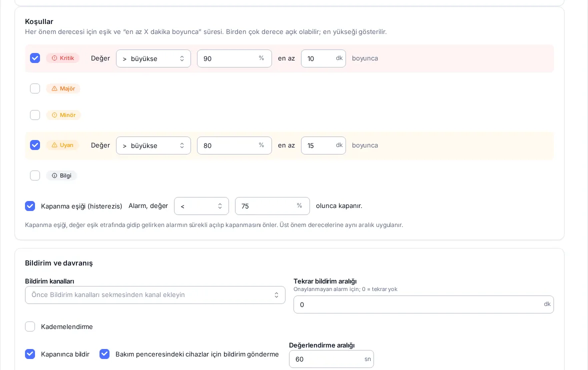Viewport: 588px width, 370px height.
Task: Edit the Kritik threshold value 90
Action: 234,58
